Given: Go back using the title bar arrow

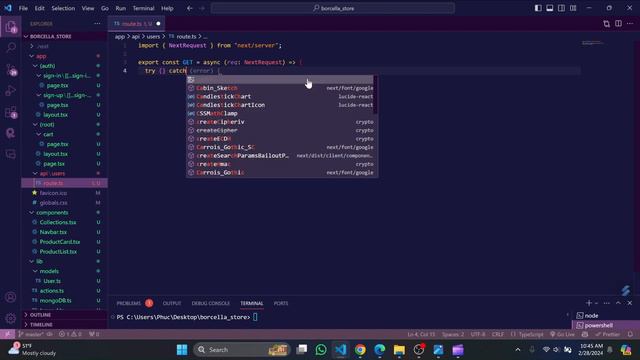Looking at the screenshot, I should click(x=190, y=8).
